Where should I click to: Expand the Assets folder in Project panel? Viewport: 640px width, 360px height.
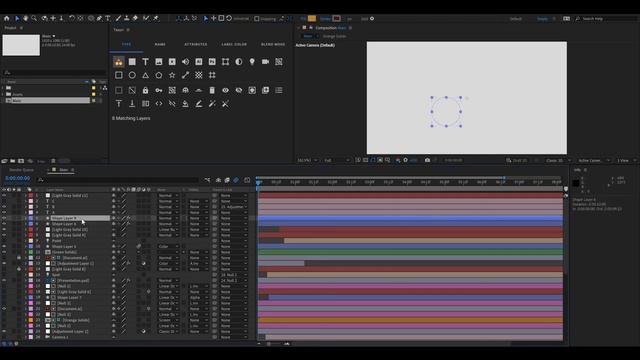(x=3, y=94)
